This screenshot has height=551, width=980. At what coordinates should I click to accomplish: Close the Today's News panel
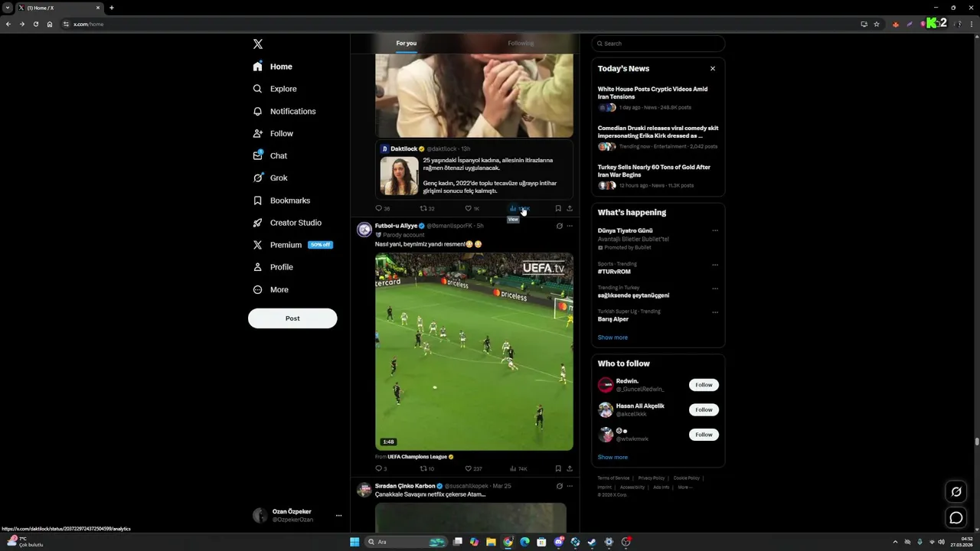[x=713, y=68]
